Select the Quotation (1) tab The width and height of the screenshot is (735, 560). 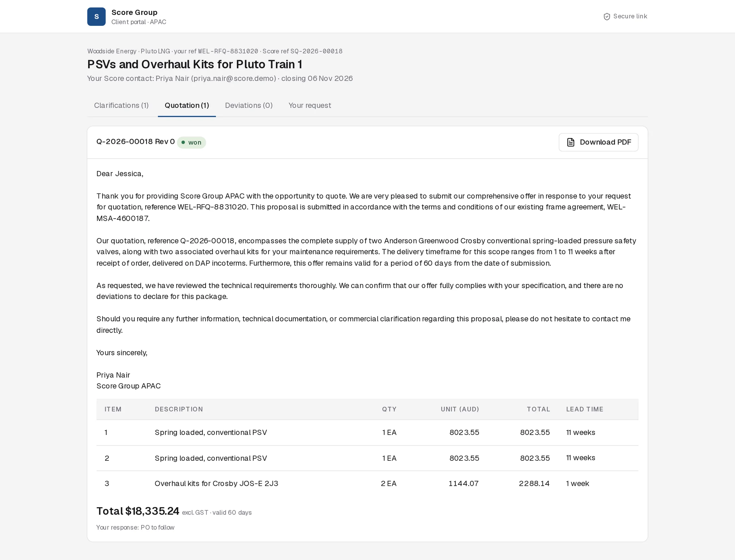(x=187, y=105)
